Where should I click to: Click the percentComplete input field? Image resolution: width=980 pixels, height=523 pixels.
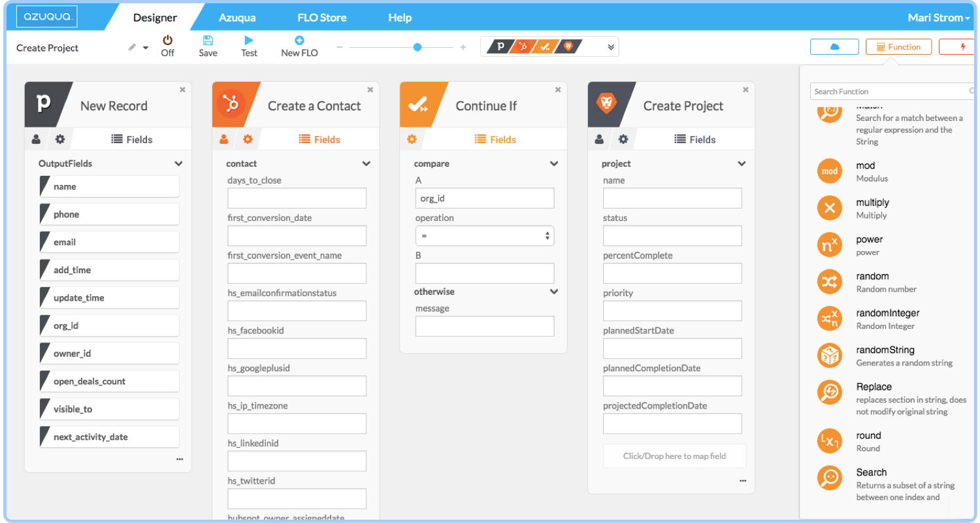[672, 273]
